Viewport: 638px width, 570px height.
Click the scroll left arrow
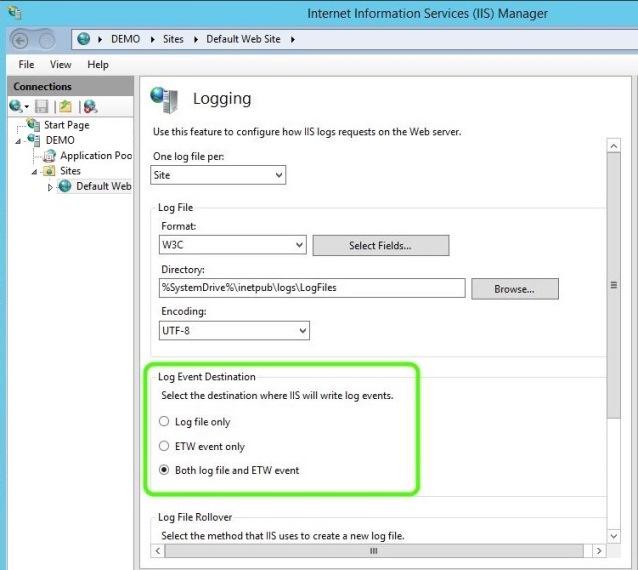pyautogui.click(x=158, y=551)
